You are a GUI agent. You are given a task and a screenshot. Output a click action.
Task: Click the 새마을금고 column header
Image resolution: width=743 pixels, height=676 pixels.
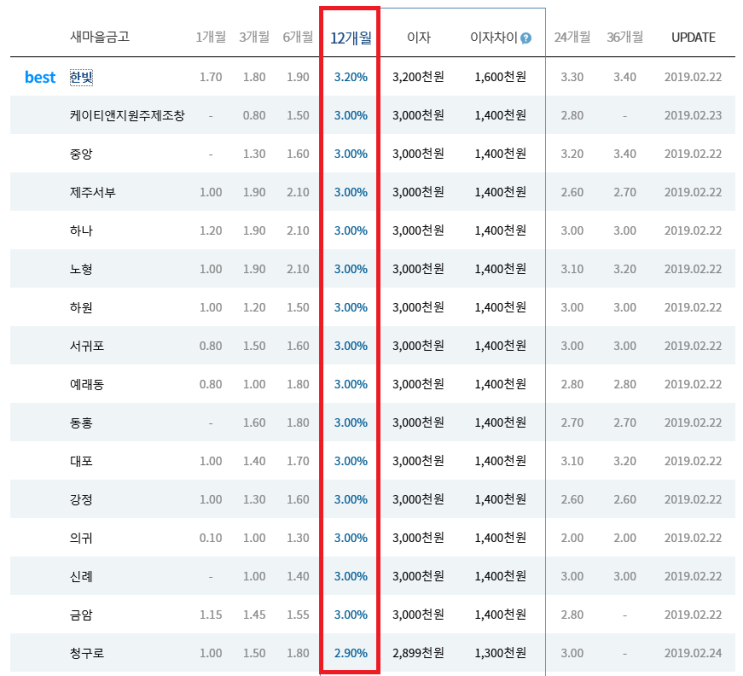100,37
